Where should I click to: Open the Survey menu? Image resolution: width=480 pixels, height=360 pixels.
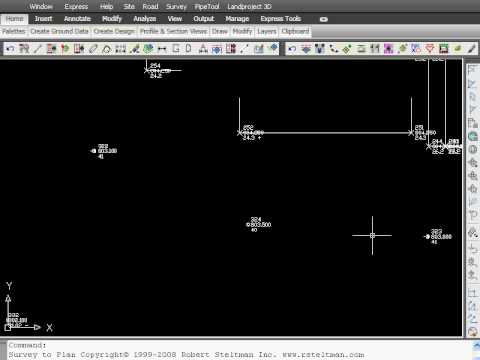(x=176, y=6)
